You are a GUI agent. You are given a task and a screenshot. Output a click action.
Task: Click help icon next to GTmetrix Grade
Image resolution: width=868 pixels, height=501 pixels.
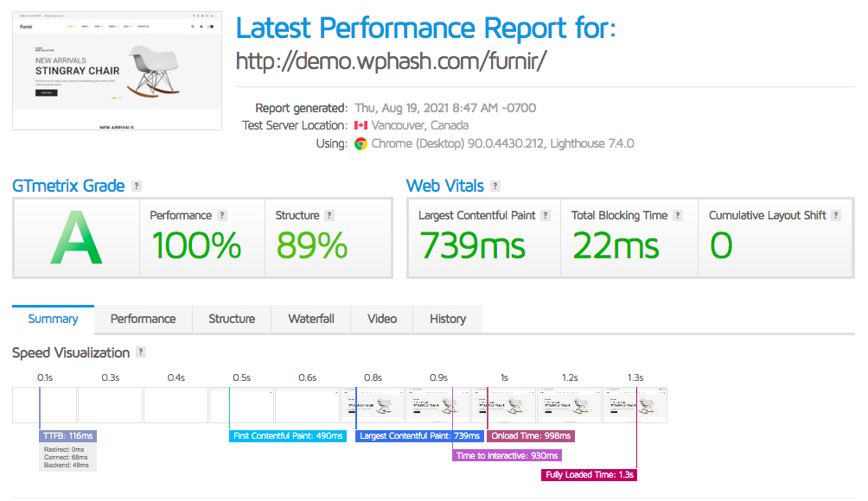[137, 187]
